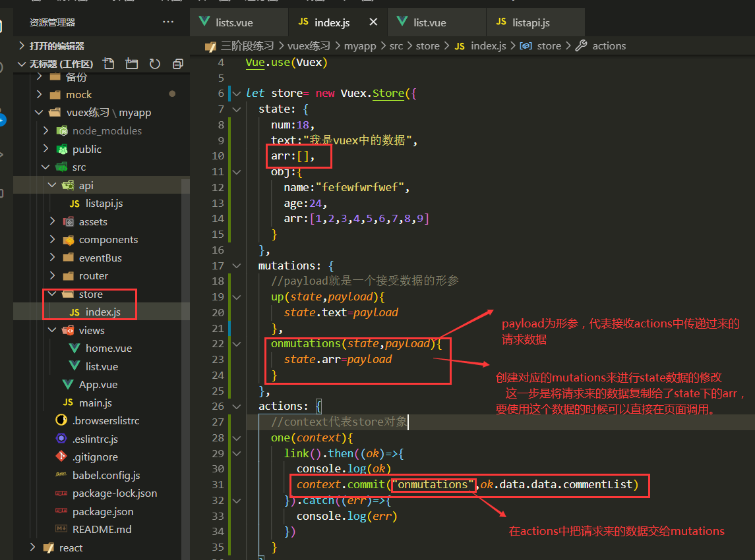Fold the obj block at line 11
The height and width of the screenshot is (560, 755).
237,172
